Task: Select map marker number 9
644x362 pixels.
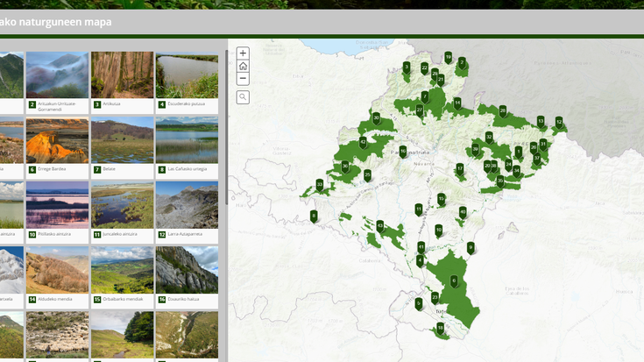Action: pyautogui.click(x=471, y=248)
